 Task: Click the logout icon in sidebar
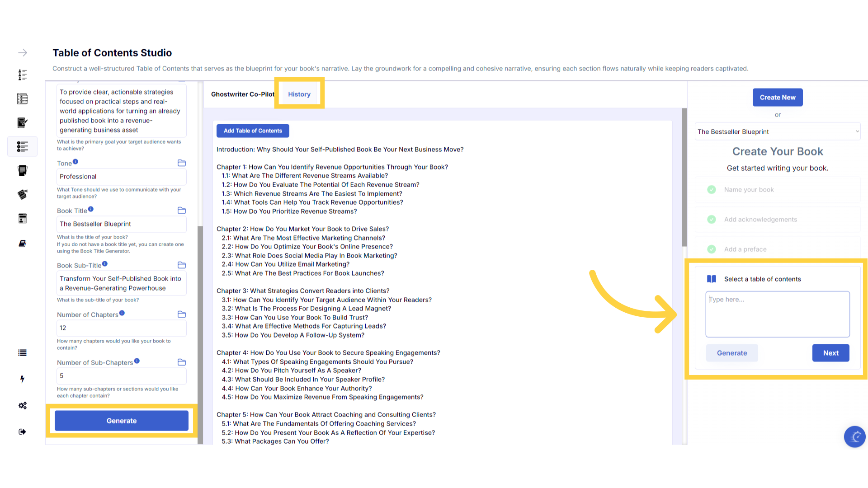tap(22, 432)
